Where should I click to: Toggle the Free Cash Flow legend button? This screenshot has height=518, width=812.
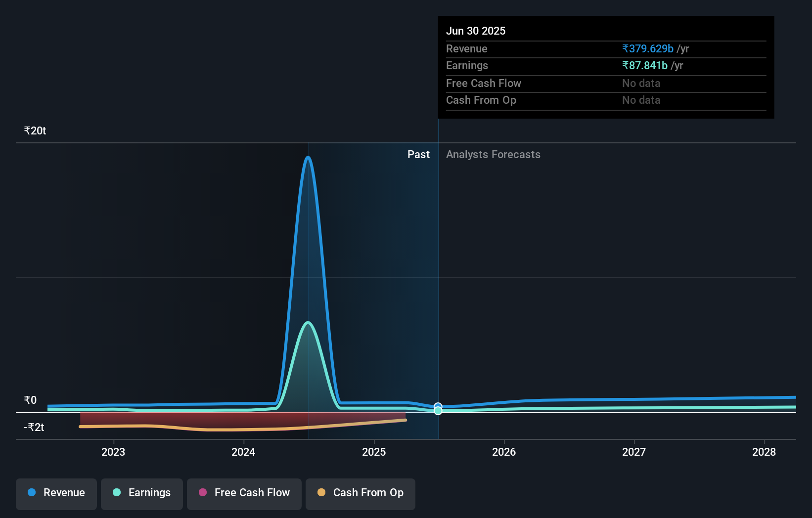tap(244, 494)
